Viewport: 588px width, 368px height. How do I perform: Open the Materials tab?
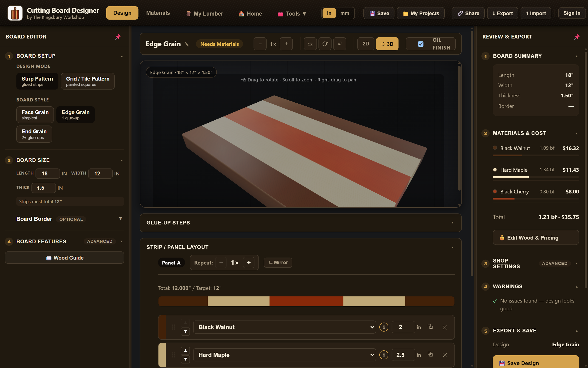158,13
